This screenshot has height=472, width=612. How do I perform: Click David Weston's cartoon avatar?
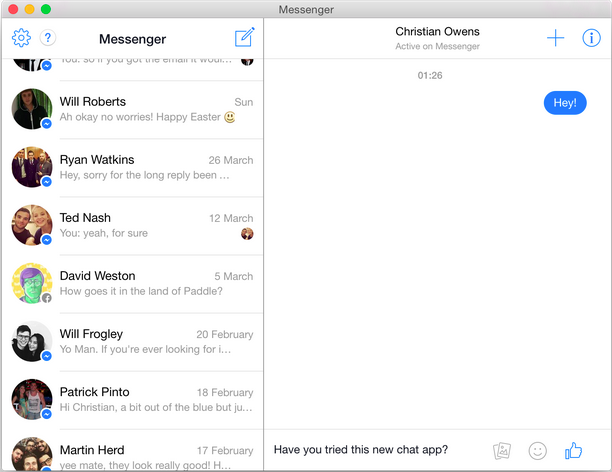click(32, 283)
